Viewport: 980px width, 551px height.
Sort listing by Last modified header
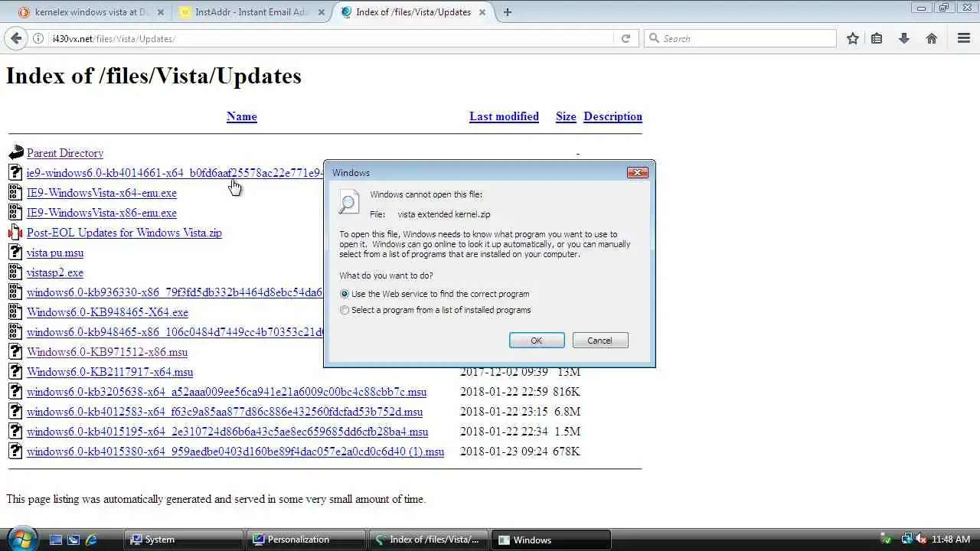(x=504, y=116)
